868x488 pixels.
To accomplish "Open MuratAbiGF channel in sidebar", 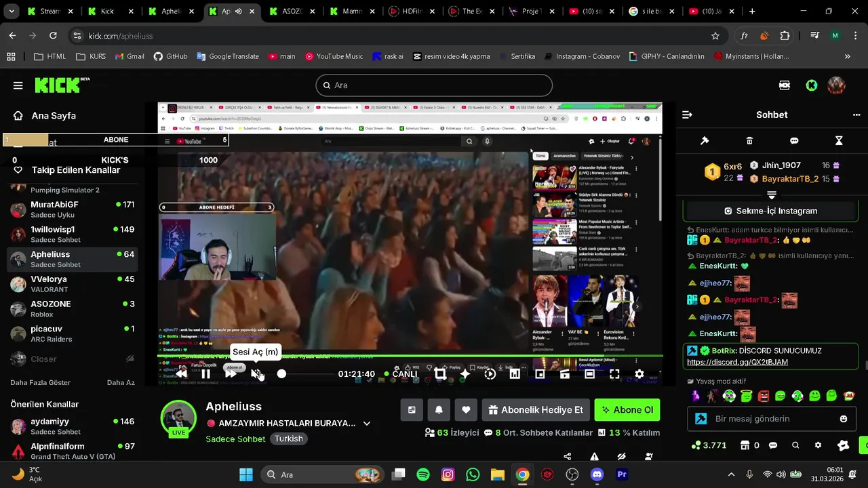I will [72, 209].
